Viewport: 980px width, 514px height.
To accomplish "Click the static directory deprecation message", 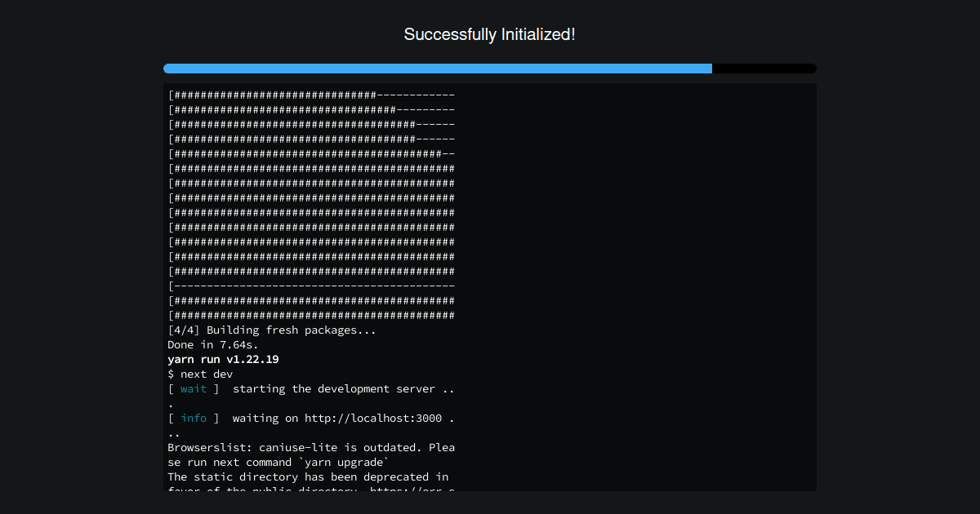I will (x=306, y=476).
